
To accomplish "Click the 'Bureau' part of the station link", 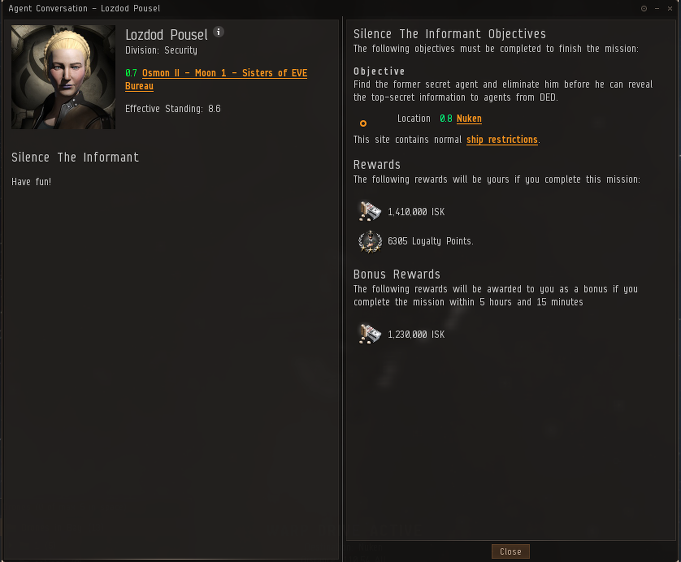I will click(x=139, y=86).
